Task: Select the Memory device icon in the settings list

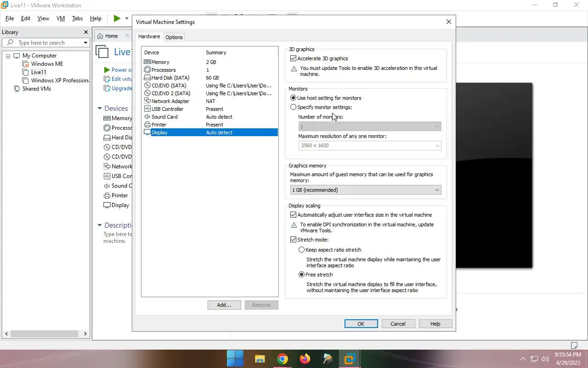Action: coord(147,62)
